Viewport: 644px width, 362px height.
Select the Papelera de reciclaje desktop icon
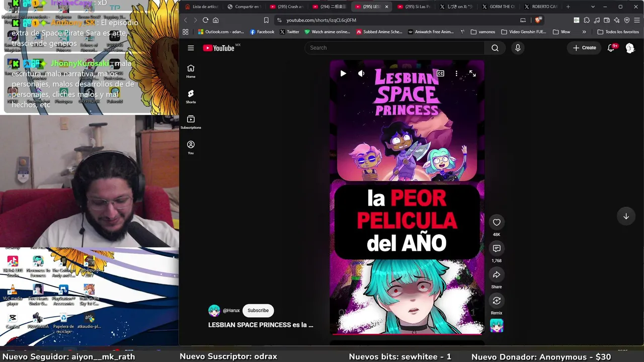[63, 323]
